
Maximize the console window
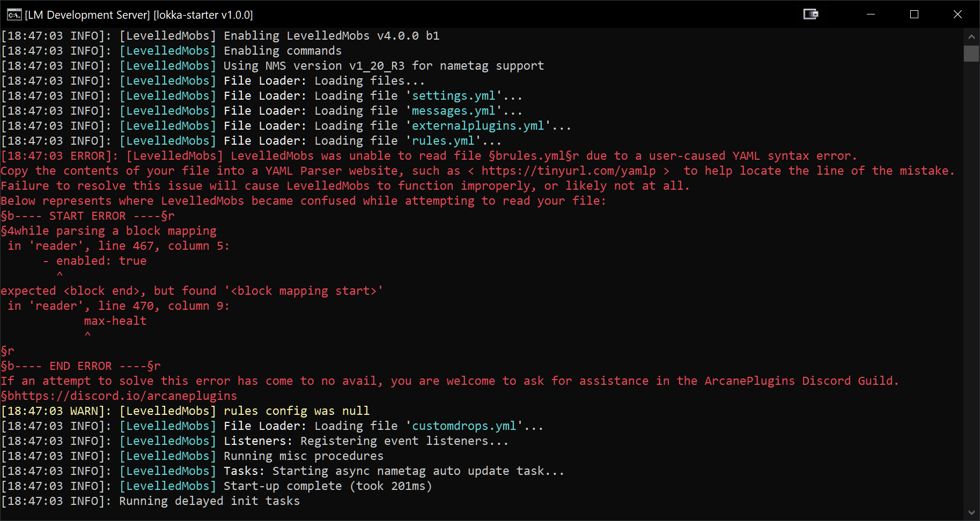click(x=914, y=14)
